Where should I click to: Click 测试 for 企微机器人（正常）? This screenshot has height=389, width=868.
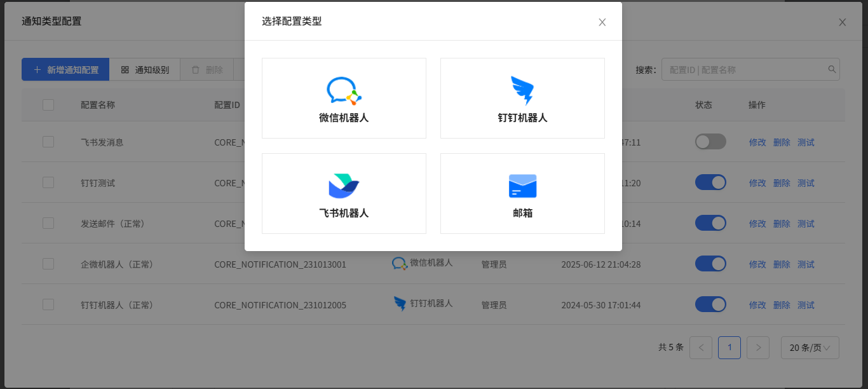point(806,264)
